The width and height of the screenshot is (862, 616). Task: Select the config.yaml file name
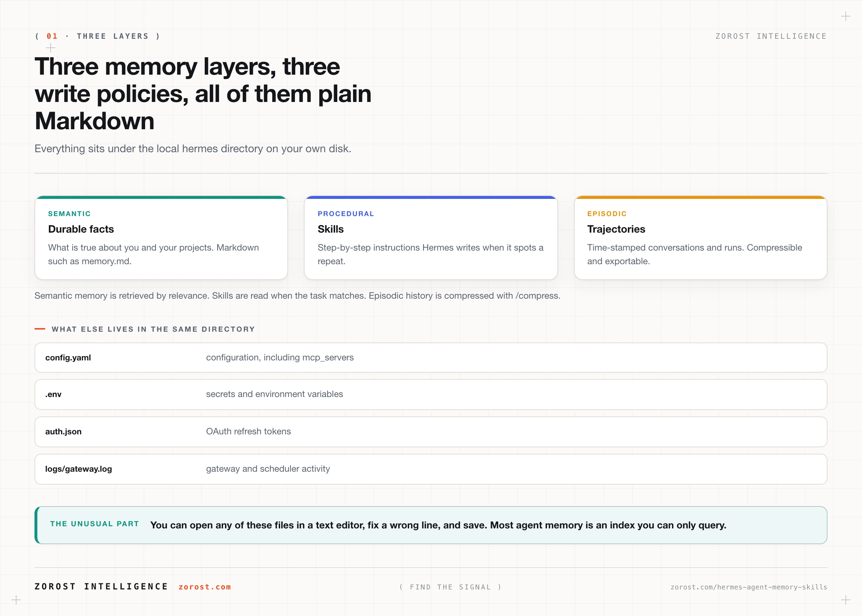click(68, 358)
